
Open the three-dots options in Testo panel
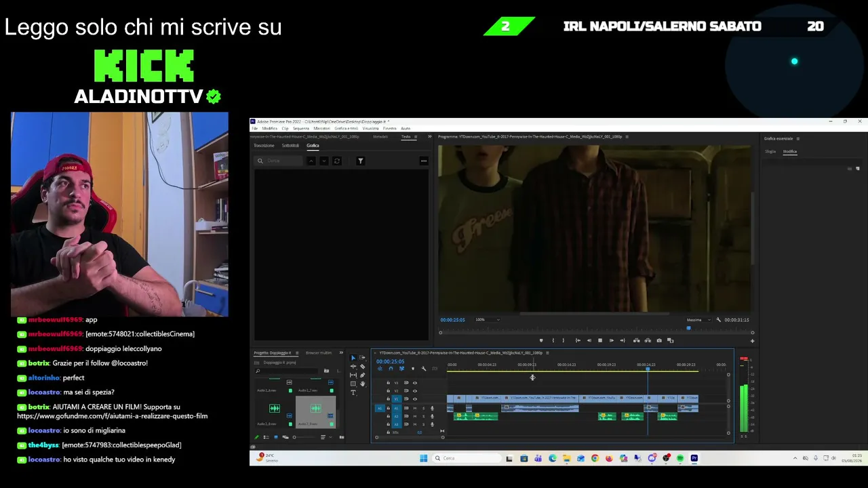[424, 161]
